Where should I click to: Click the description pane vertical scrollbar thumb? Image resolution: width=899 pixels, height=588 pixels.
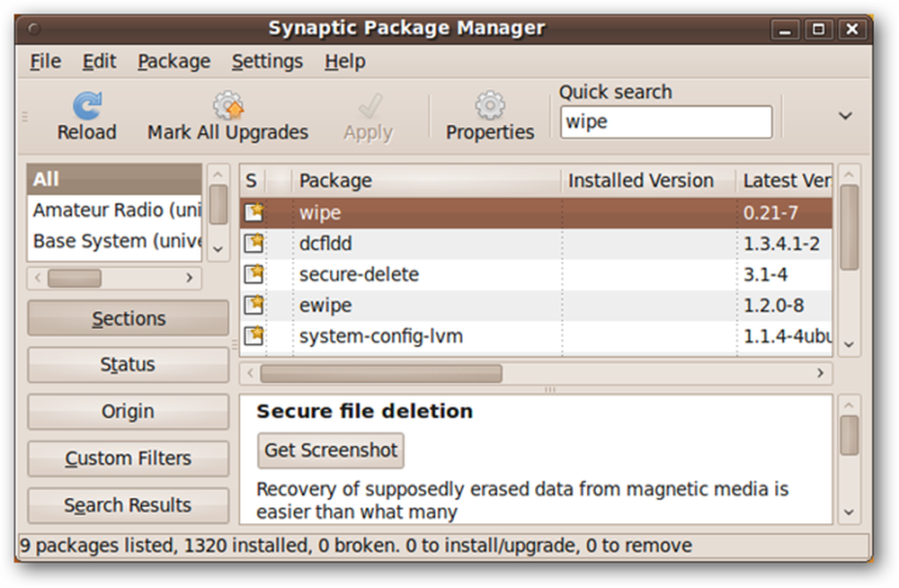click(850, 435)
